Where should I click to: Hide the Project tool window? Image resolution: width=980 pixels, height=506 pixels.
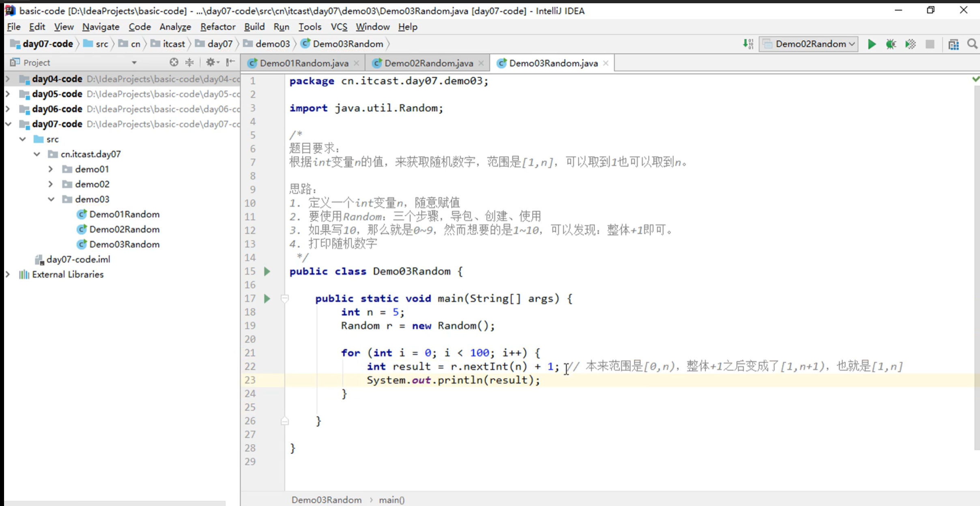230,62
